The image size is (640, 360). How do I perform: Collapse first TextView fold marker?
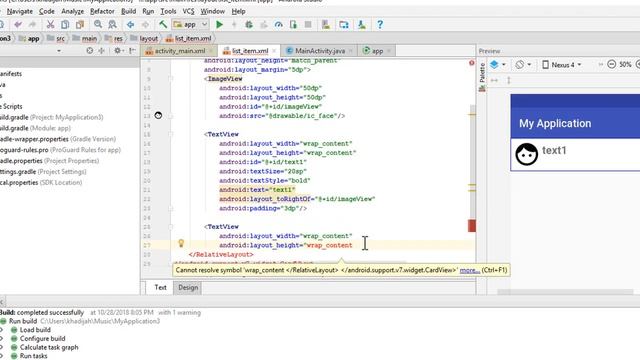(171, 134)
